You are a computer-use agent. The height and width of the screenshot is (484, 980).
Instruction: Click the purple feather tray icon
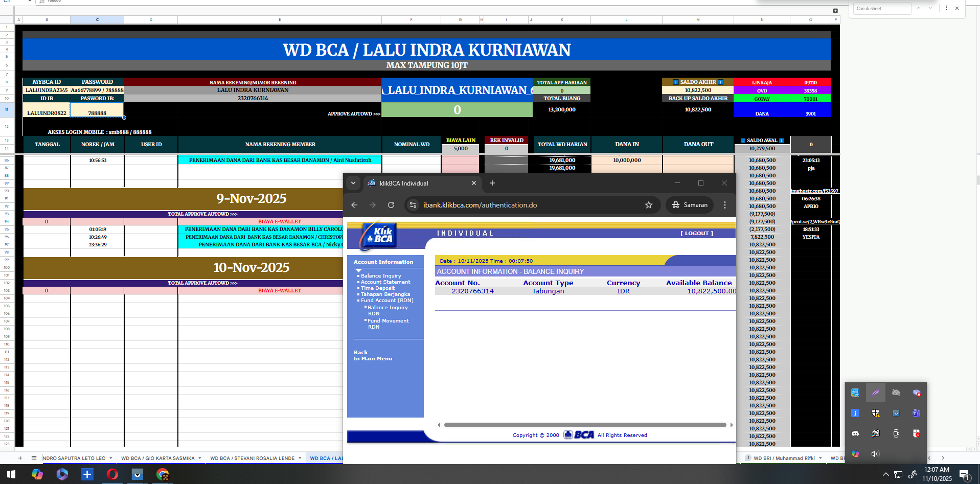coord(876,393)
